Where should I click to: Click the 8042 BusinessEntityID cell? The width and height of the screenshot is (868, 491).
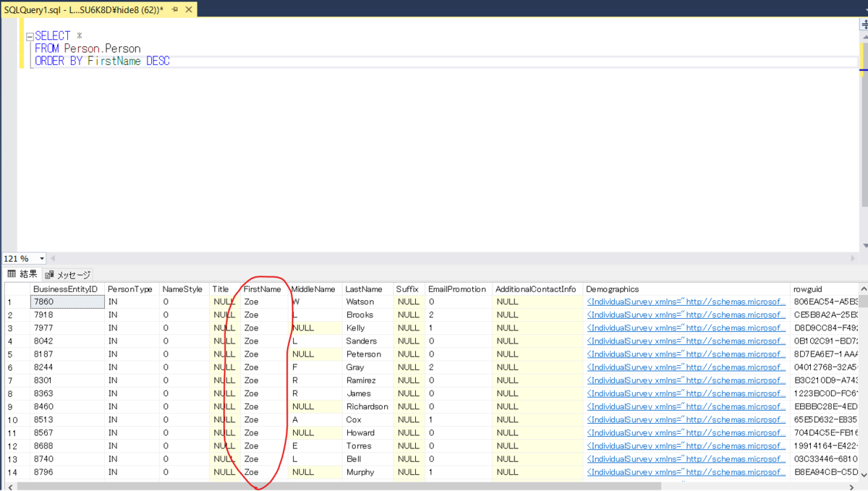click(67, 341)
